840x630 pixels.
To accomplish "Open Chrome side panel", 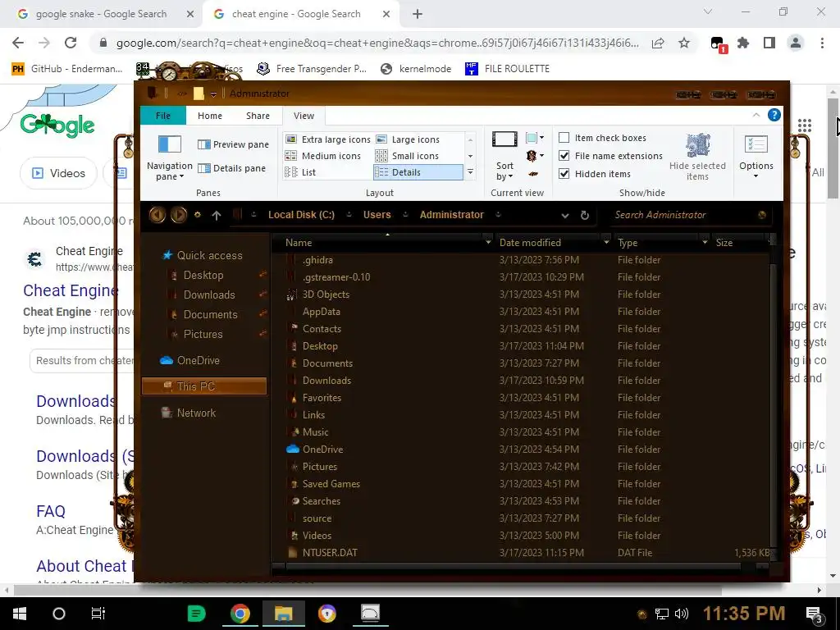I will (x=769, y=43).
